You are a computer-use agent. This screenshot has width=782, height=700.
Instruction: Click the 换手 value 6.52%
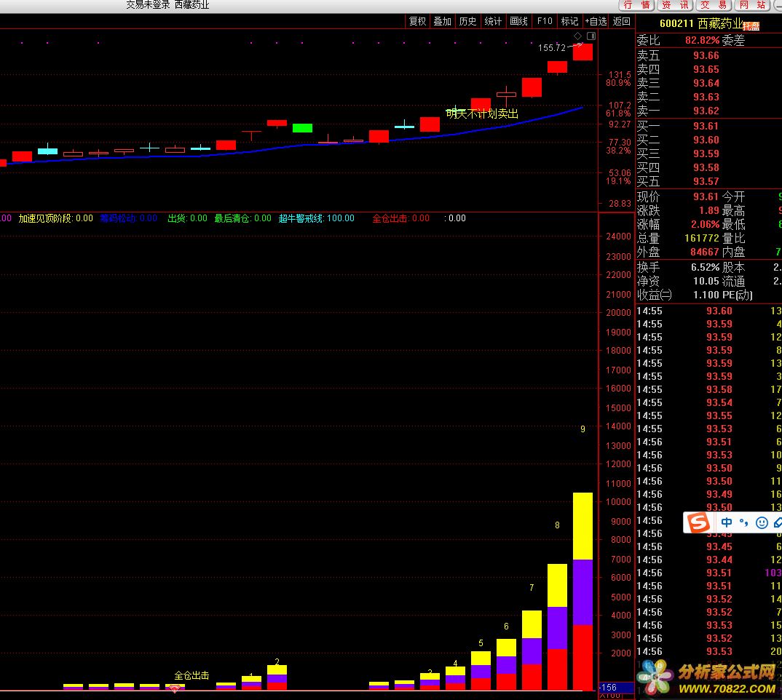(x=705, y=267)
